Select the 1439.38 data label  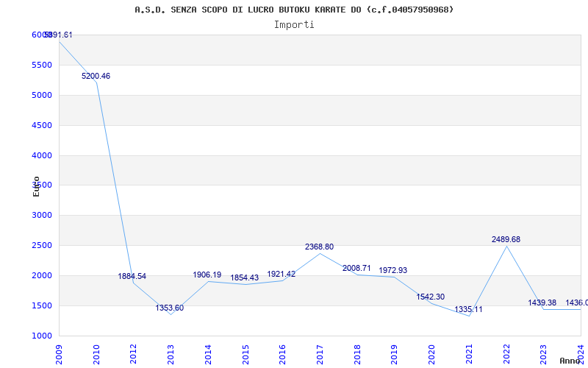pos(542,302)
